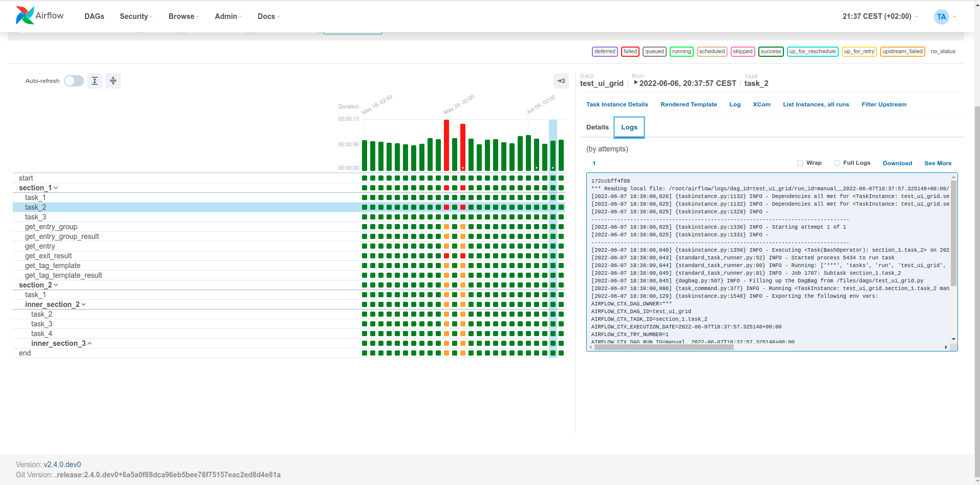Screen dimensions: 980x485
Task: Click See More logs link
Action: point(938,163)
